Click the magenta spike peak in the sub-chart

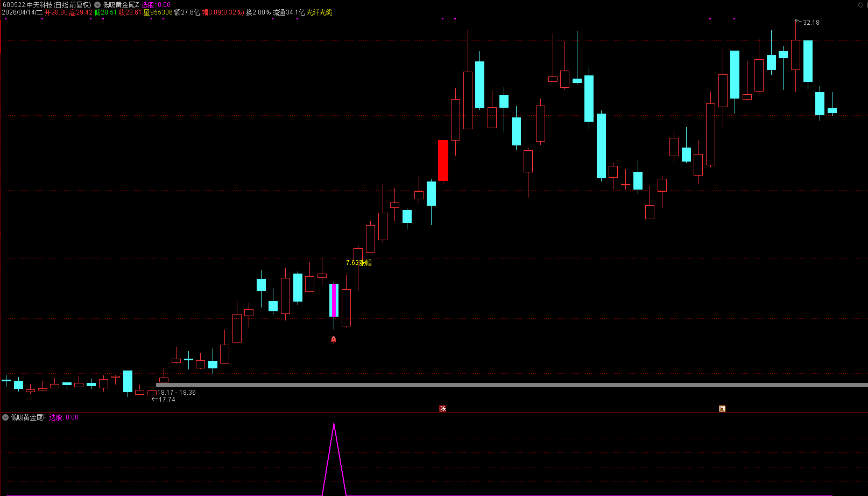point(334,425)
